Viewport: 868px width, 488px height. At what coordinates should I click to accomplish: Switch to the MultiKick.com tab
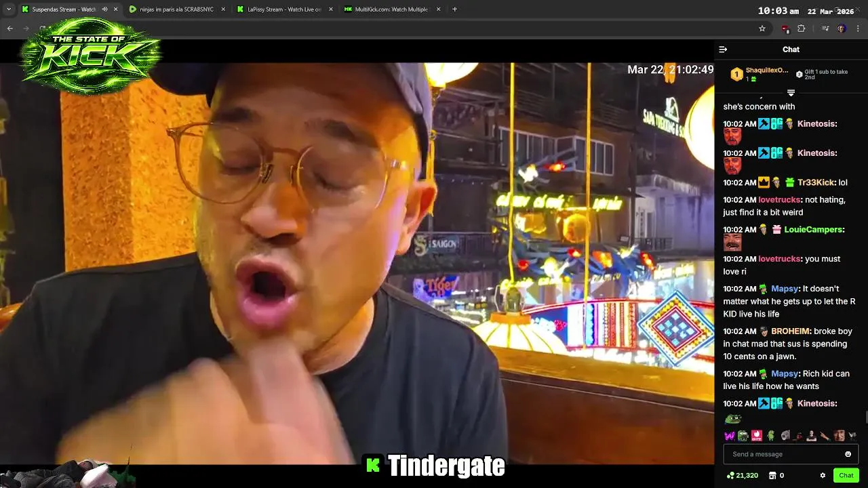[x=392, y=9]
